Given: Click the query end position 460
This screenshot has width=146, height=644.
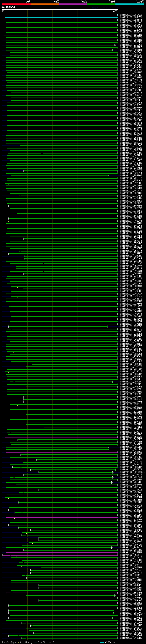Looking at the screenshot, I should (115, 11).
